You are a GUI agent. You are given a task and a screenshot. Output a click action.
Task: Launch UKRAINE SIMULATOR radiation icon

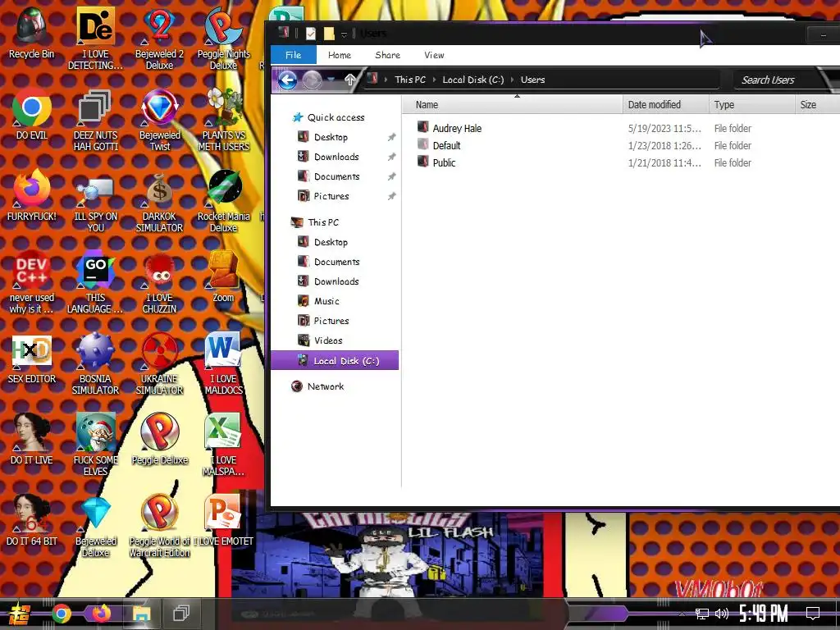(159, 363)
